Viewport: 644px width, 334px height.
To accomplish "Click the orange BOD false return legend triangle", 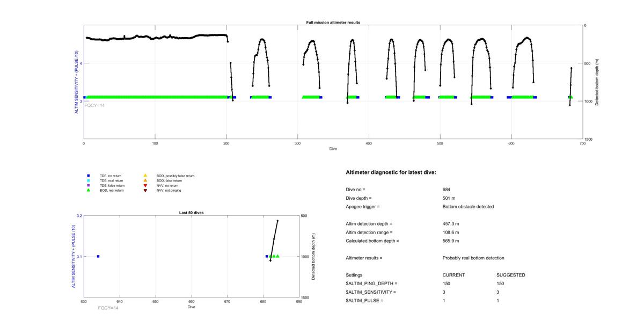I will (145, 180).
